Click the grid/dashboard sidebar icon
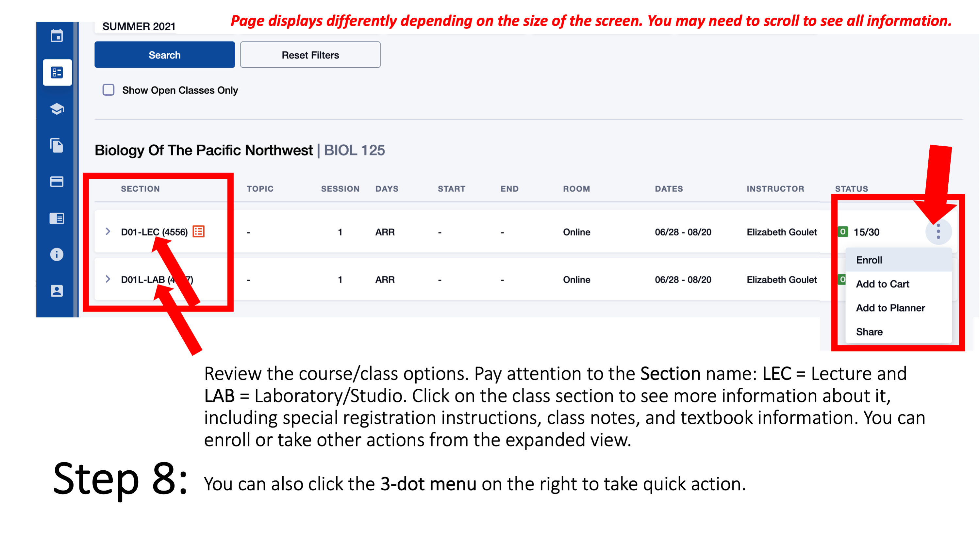Viewport: 980px width, 551px height. [x=57, y=72]
